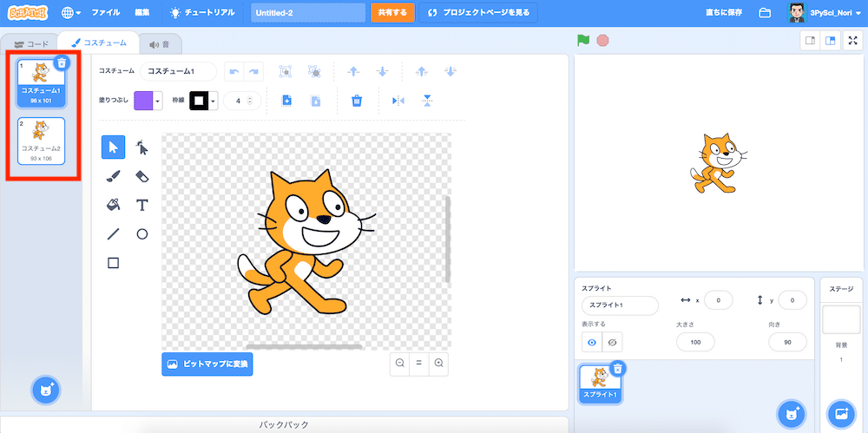Screen dimensions: 868x433
Task: Open the My Stuff folder icon
Action: (765, 13)
